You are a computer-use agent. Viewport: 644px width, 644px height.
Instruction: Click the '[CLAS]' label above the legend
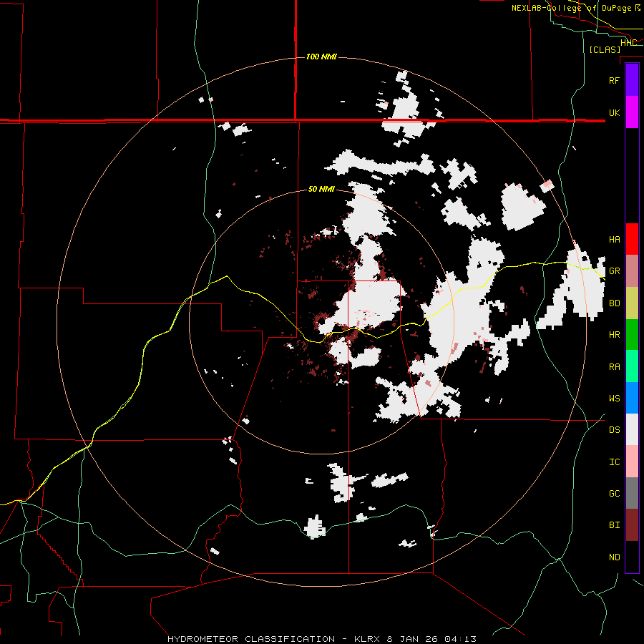(x=605, y=49)
